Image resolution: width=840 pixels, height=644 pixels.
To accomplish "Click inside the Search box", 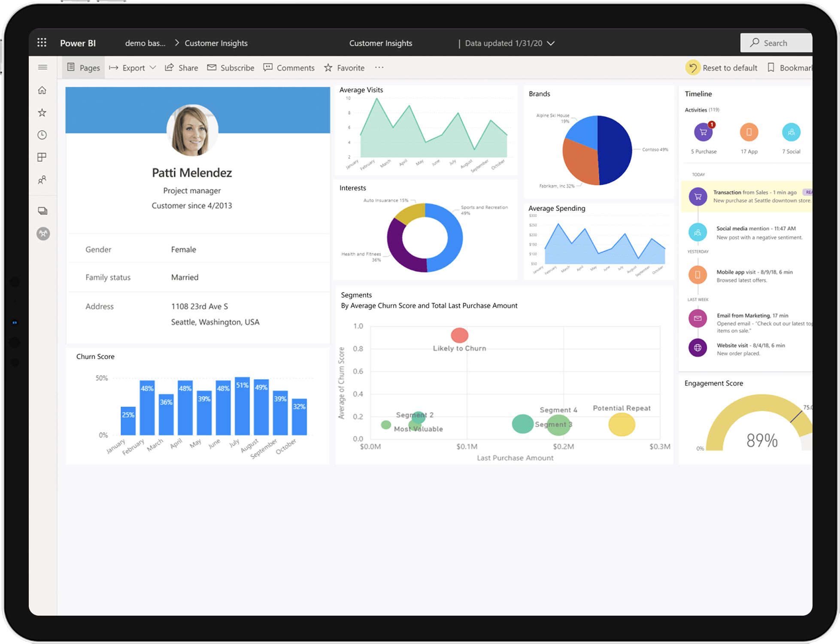I will click(x=776, y=43).
